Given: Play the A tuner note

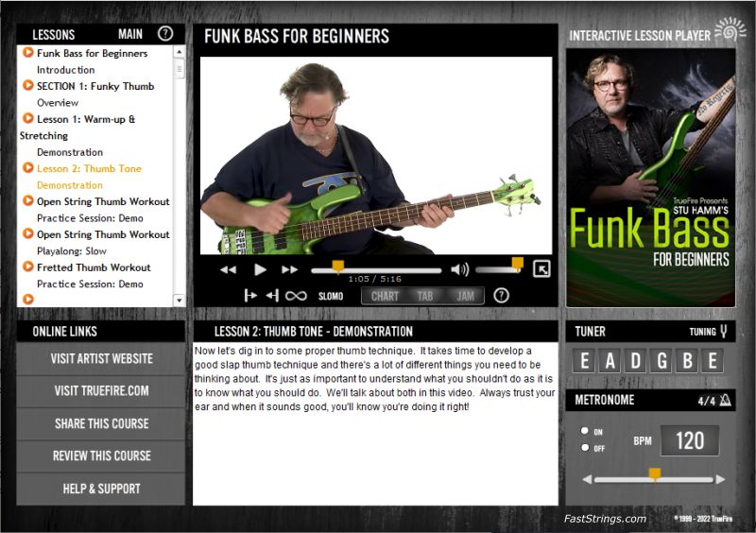Looking at the screenshot, I should click(x=610, y=361).
